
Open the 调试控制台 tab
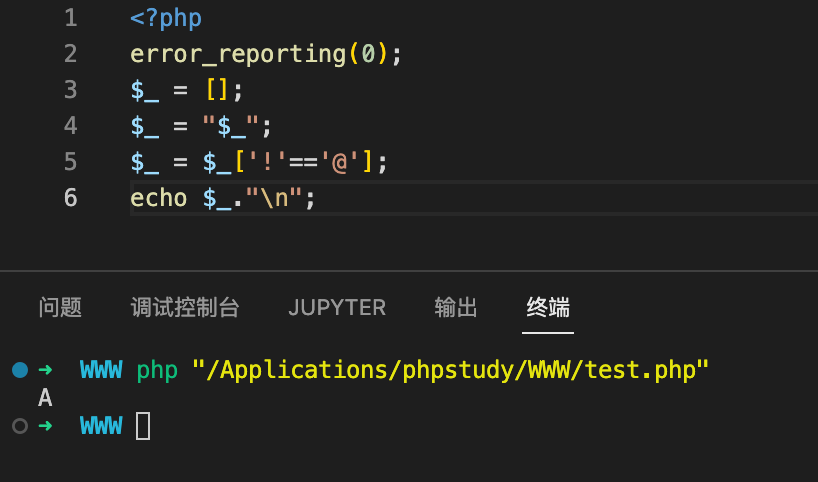(x=185, y=307)
